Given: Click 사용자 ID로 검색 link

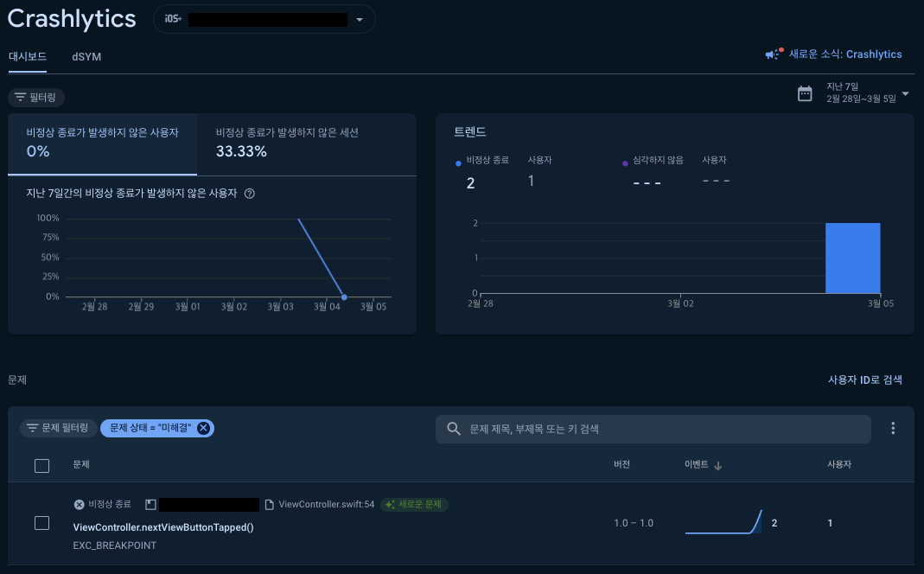Looking at the screenshot, I should (865, 379).
